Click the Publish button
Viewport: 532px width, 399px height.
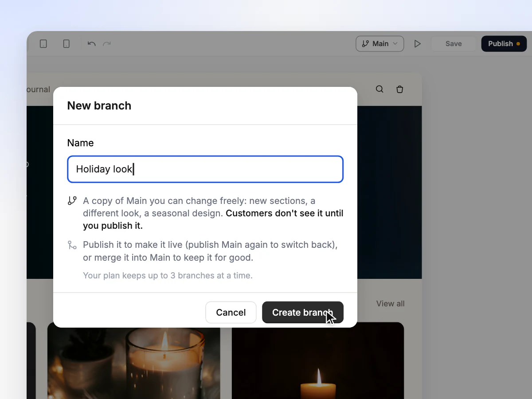tap(504, 44)
